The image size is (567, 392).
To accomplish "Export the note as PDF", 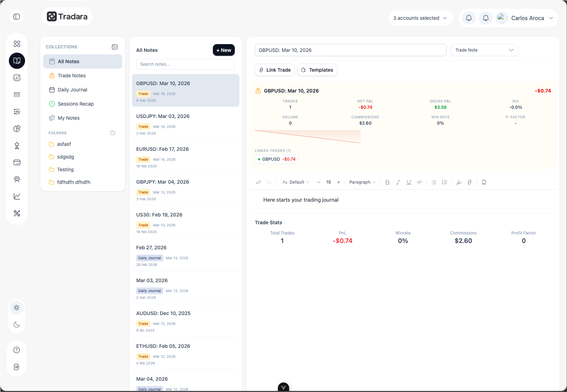I will [x=484, y=182].
